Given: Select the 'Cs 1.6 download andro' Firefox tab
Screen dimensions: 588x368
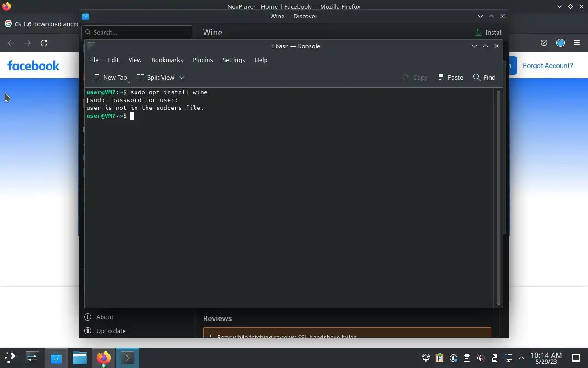Looking at the screenshot, I should 41,24.
